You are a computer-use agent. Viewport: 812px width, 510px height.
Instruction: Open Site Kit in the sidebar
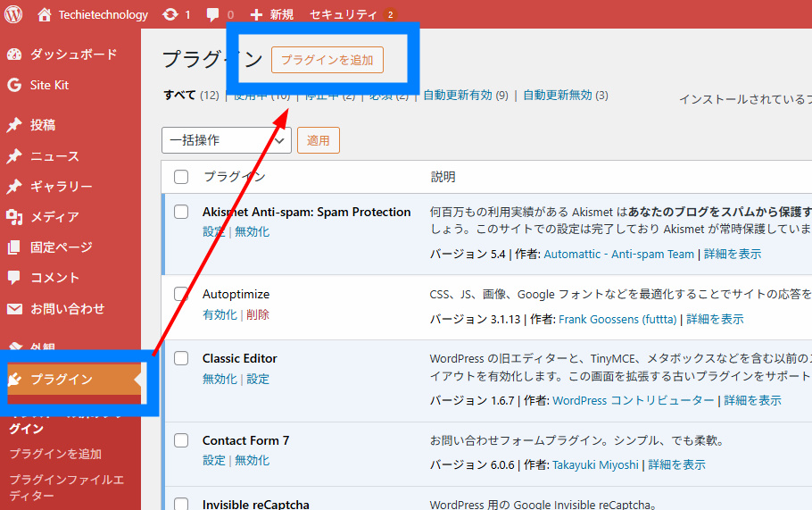click(x=49, y=85)
